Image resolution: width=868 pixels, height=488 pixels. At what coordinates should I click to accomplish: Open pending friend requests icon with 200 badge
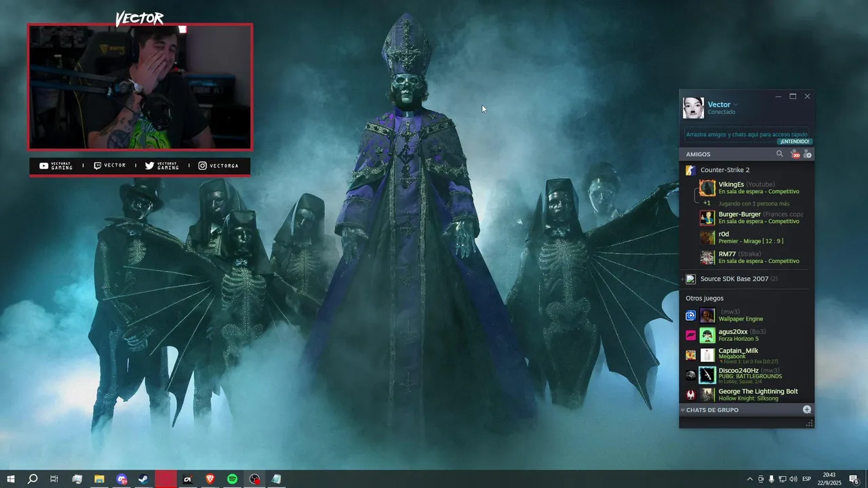[x=795, y=155]
